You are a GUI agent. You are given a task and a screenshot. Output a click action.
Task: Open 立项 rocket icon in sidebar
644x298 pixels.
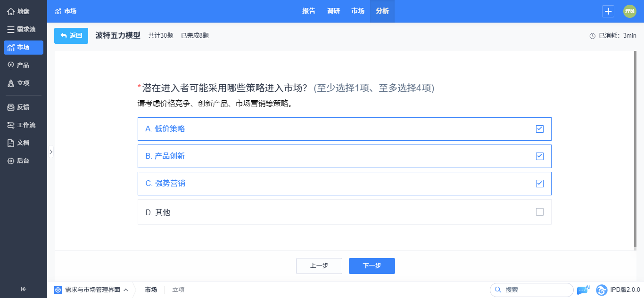(x=11, y=83)
